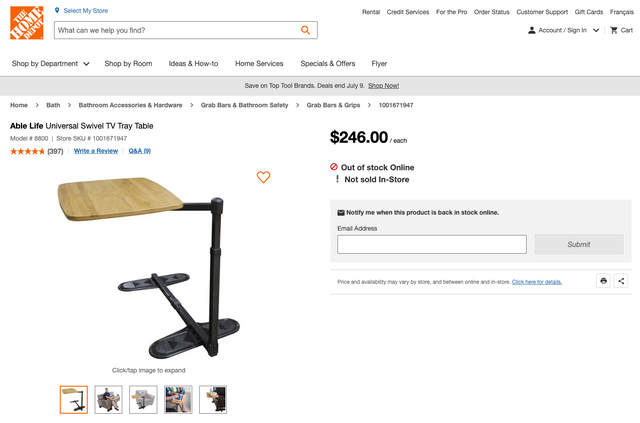Select the first product thumbnail
The height and width of the screenshot is (423, 640).
74,399
